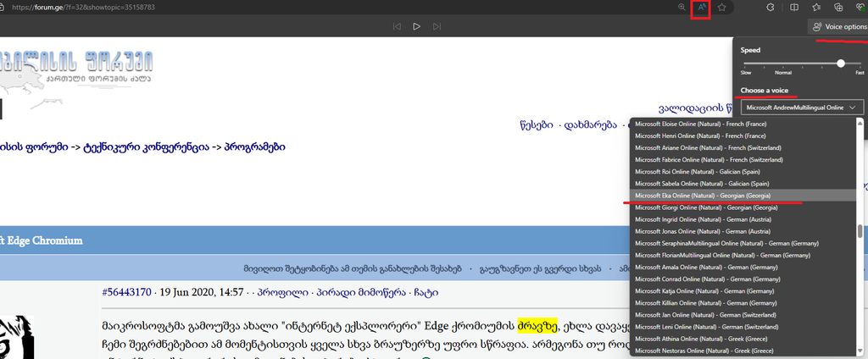Select Microsoft Fabrice Online French (Switzerland) voice
Image resolution: width=868 pixels, height=359 pixels.
pos(744,160)
